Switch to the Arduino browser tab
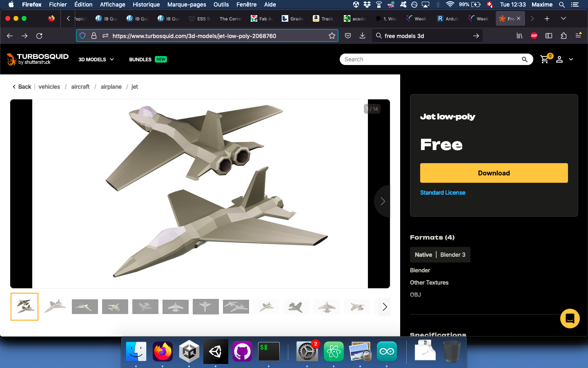Image resolution: width=588 pixels, height=368 pixels. pyautogui.click(x=448, y=18)
